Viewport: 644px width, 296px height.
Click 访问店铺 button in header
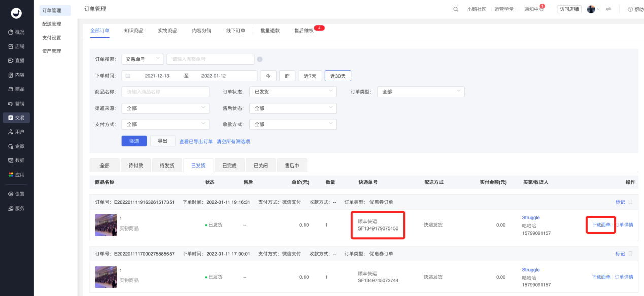(569, 9)
